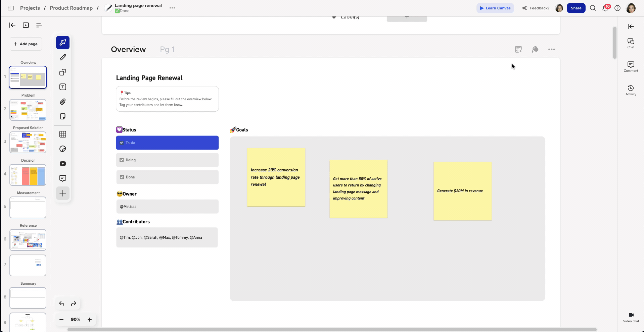Select the shapes tool
644x332 pixels.
(x=63, y=72)
